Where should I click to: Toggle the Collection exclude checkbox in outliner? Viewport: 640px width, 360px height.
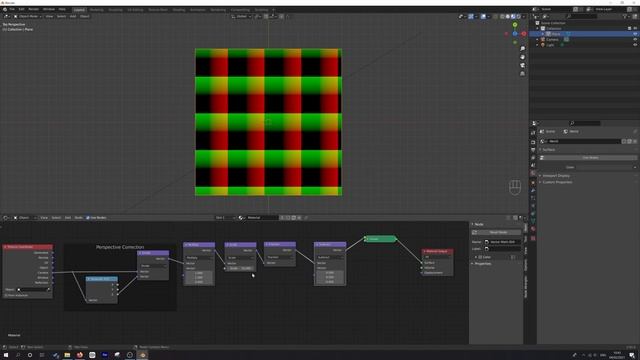629,29
